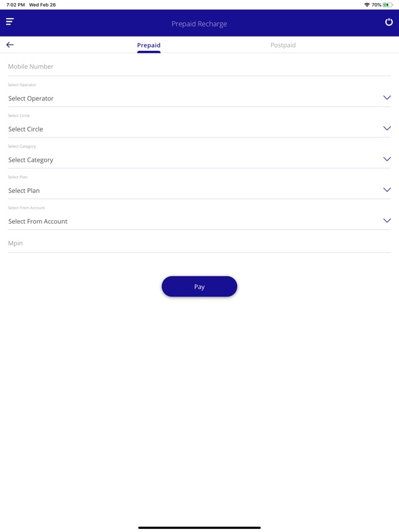Tap the Prepaid Recharge header title
This screenshot has width=399, height=532.
point(199,24)
